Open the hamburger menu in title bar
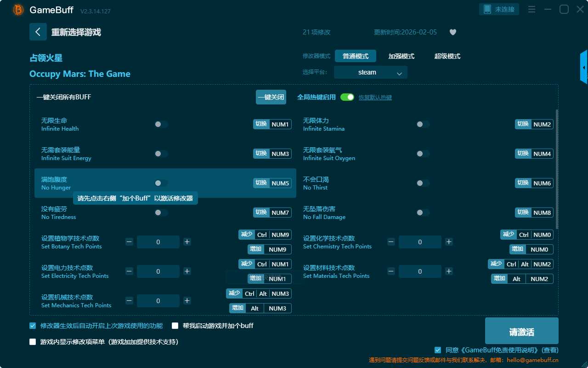Image resolution: width=588 pixels, height=368 pixels. (x=531, y=9)
